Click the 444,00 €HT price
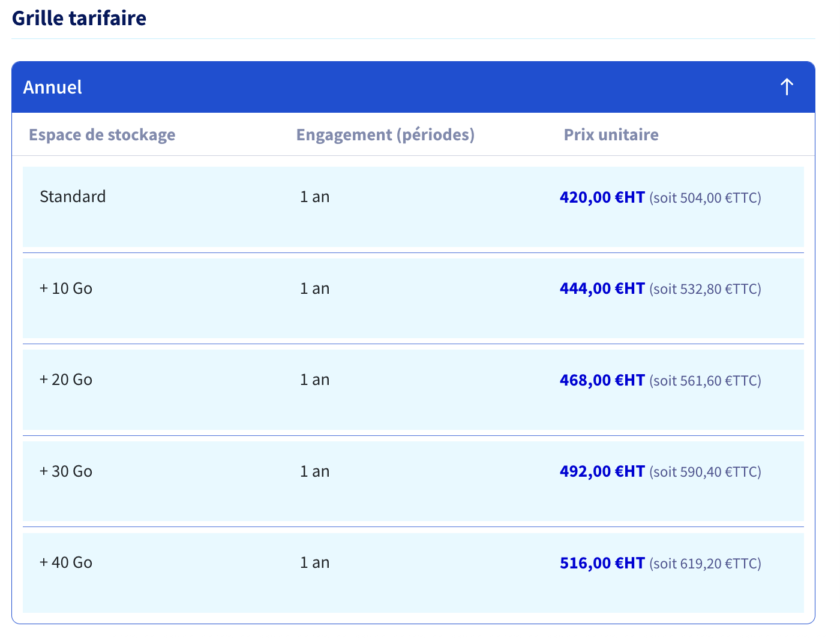Screen dimensions: 840x638 602,288
